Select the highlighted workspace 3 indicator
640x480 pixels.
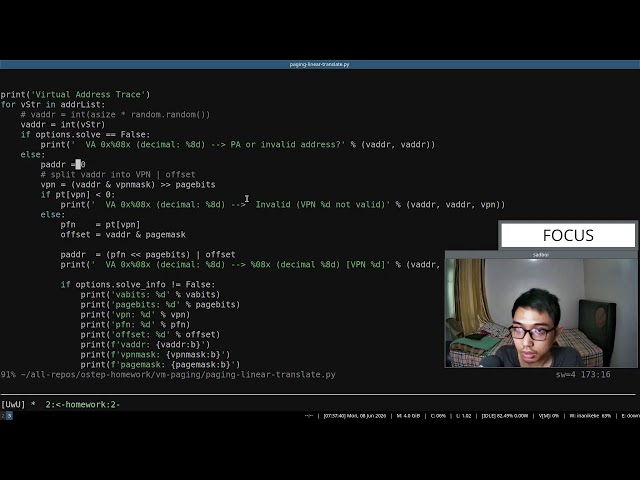(9, 416)
